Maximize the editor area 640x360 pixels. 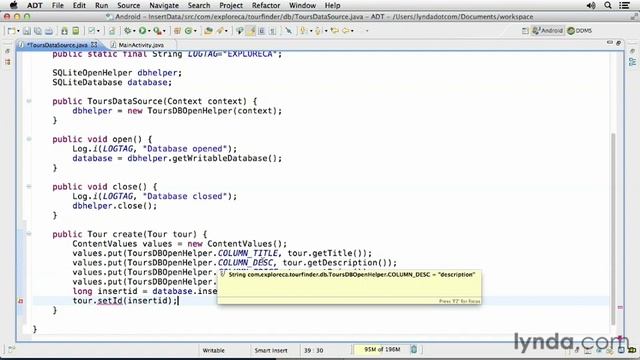click(618, 42)
